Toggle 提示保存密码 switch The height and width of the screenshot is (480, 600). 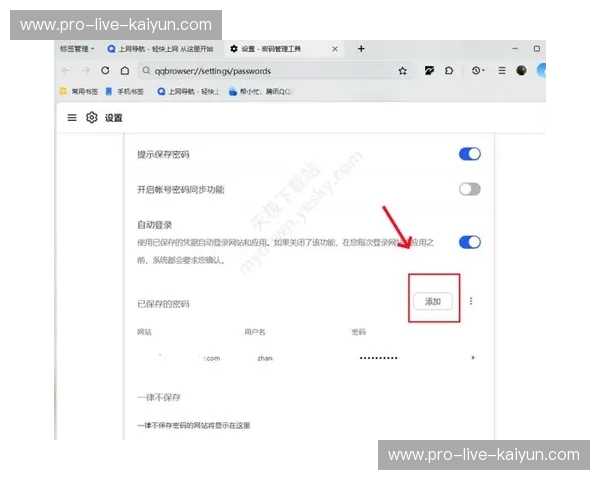point(470,154)
